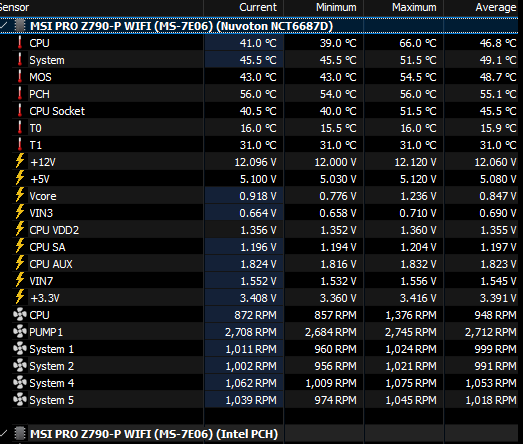This screenshot has height=444, width=523.
Task: Collapse the Nuvoton NCT6687D sensor group
Action: [x=4, y=25]
